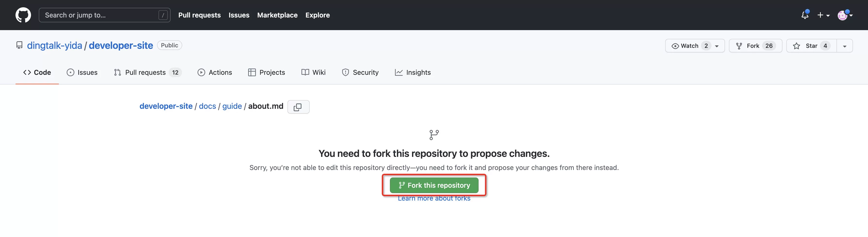Go to the Actions tab
The image size is (868, 237).
tap(215, 73)
